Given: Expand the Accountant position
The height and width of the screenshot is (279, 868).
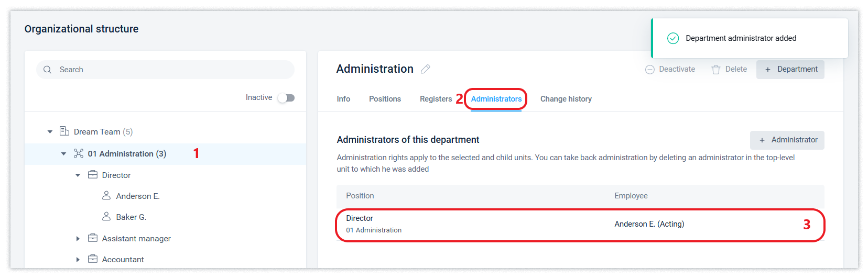Looking at the screenshot, I should [78, 260].
